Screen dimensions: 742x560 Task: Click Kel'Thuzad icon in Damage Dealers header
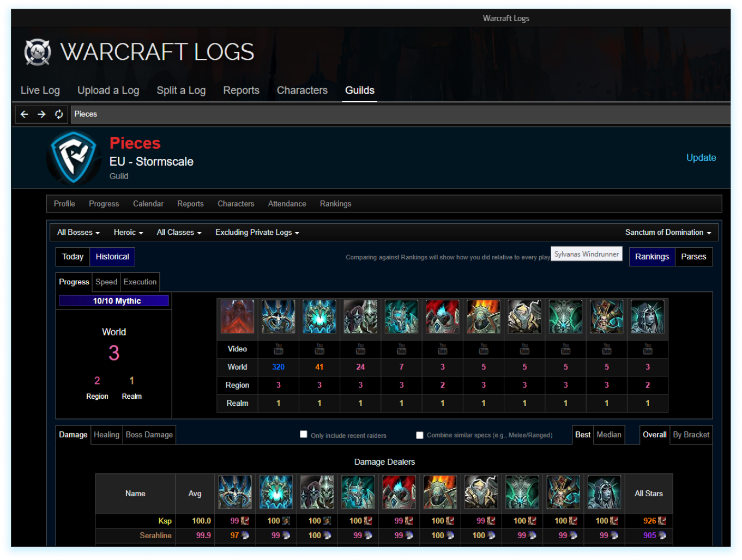(563, 492)
